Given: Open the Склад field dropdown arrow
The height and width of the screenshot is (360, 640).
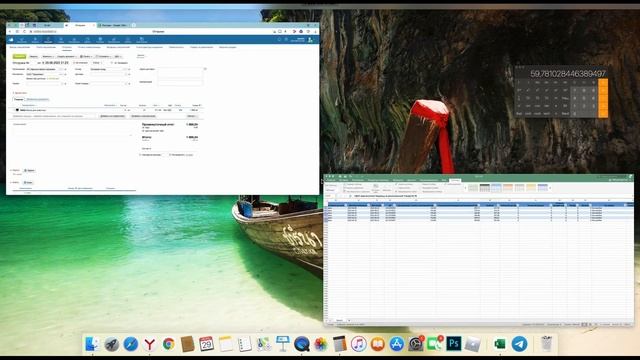Looking at the screenshot, I should tap(125, 69).
